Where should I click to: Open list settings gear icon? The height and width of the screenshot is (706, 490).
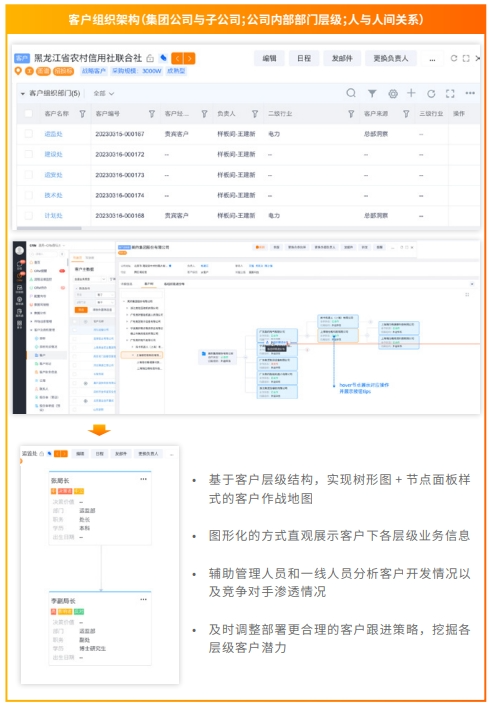click(393, 93)
